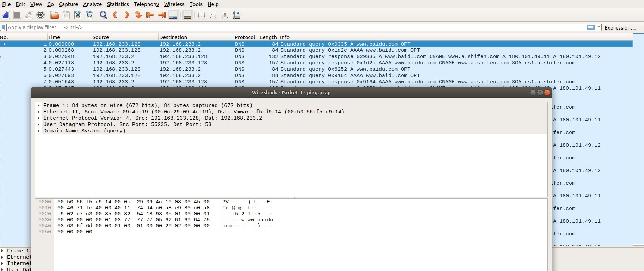Close the Packet 1 ping.pcap dialog
The width and height of the screenshot is (644, 271).
(x=547, y=93)
